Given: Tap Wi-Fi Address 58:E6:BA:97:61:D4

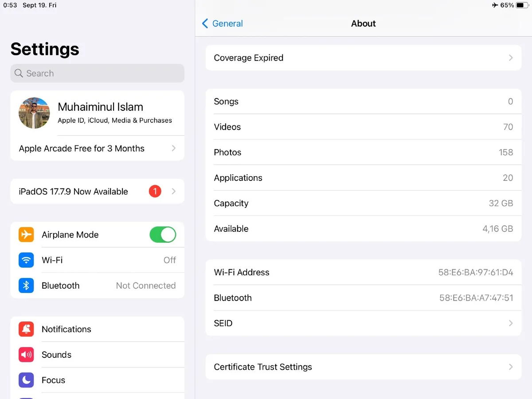Looking at the screenshot, I should coord(476,272).
